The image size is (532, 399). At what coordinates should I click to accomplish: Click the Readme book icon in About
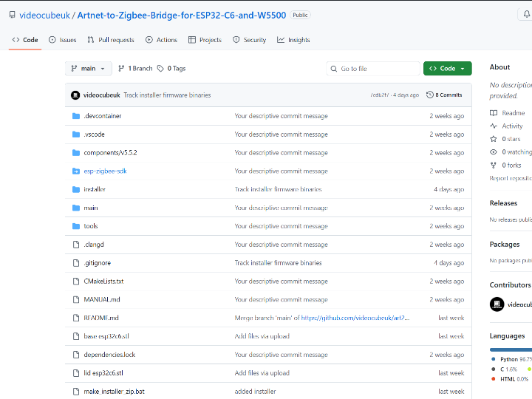coord(494,113)
